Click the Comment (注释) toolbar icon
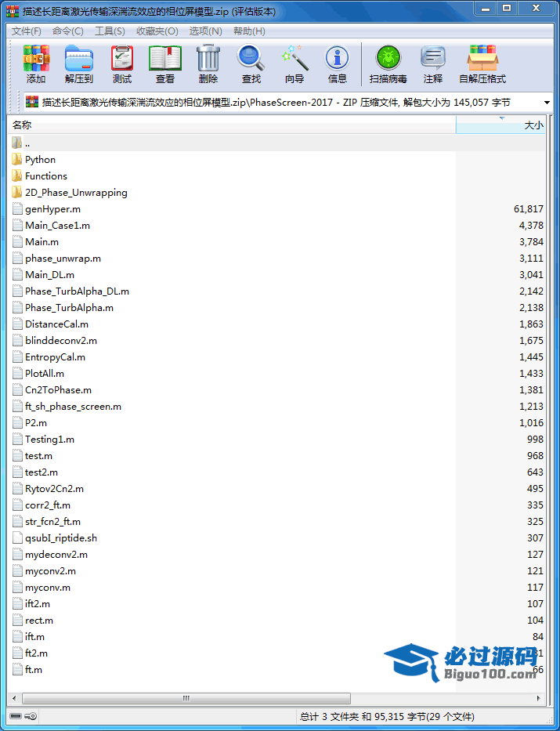This screenshot has height=731, width=560. [433, 58]
